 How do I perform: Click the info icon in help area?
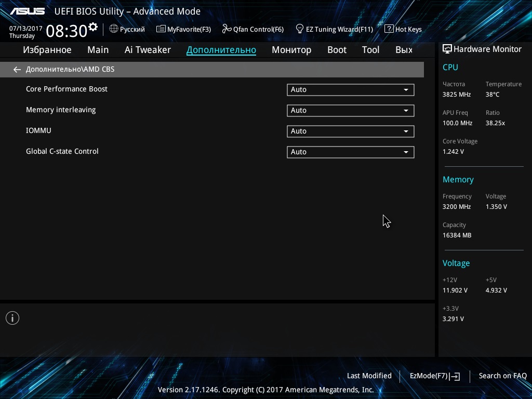(x=12, y=318)
